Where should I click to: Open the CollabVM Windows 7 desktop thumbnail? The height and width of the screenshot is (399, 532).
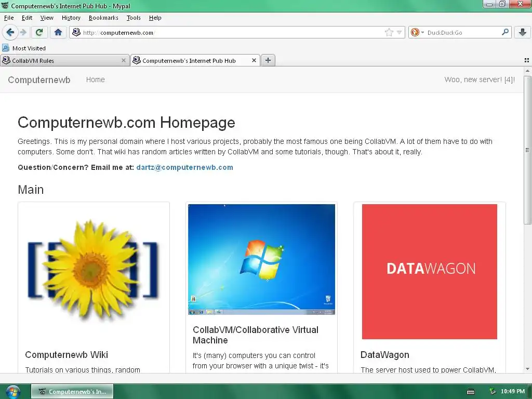(262, 259)
